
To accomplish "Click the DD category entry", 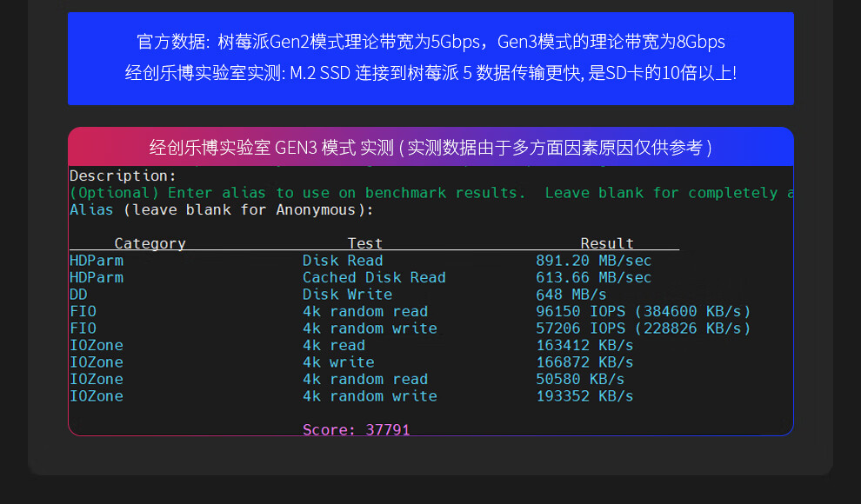I will pos(78,295).
